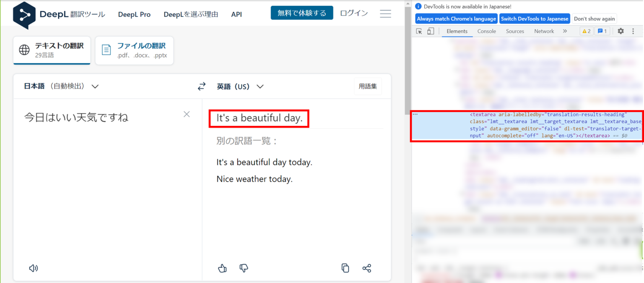The height and width of the screenshot is (283, 644).
Task: Share the translation result
Action: pyautogui.click(x=366, y=268)
